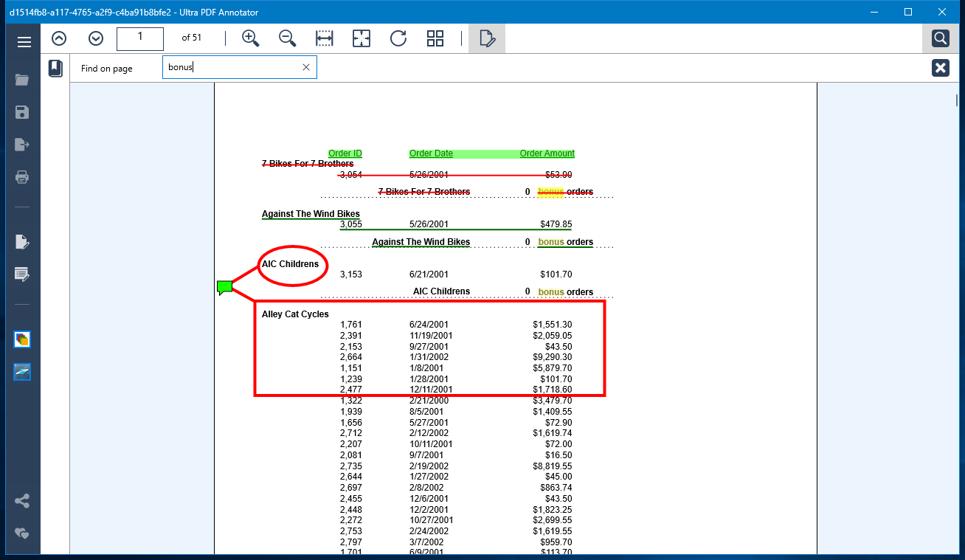Toggle annotation edit mode

tap(487, 38)
